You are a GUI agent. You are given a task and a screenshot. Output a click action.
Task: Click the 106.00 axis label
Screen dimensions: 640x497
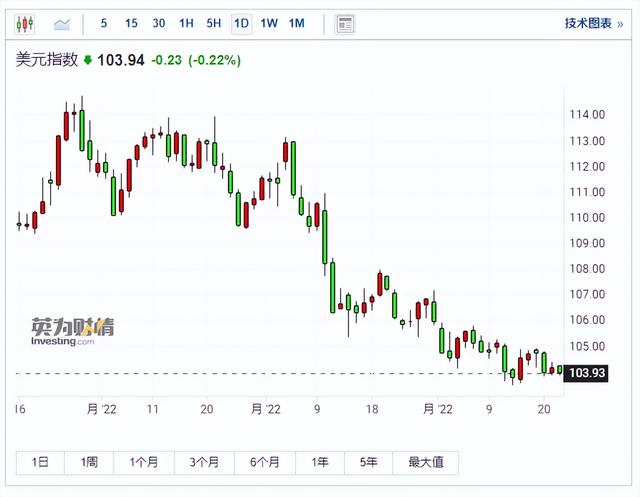click(x=587, y=320)
